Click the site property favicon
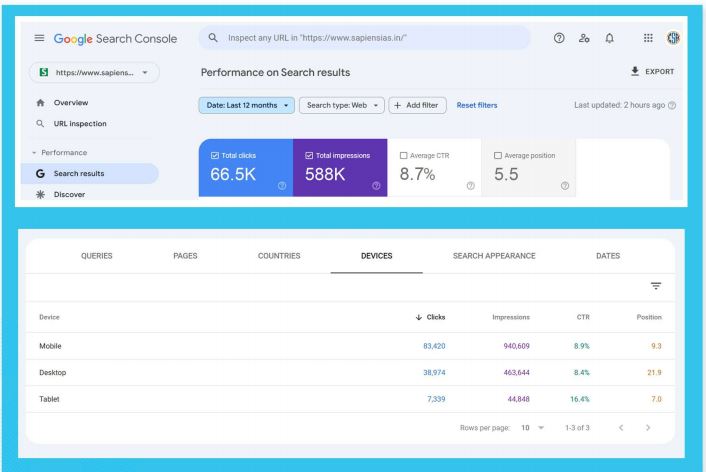706x472 pixels. (x=44, y=72)
